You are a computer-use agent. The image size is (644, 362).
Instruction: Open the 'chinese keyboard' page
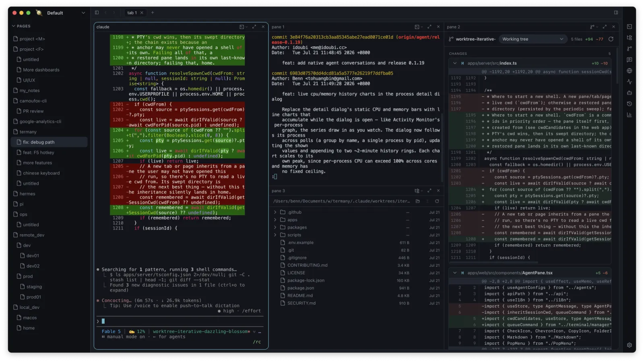click(49, 173)
